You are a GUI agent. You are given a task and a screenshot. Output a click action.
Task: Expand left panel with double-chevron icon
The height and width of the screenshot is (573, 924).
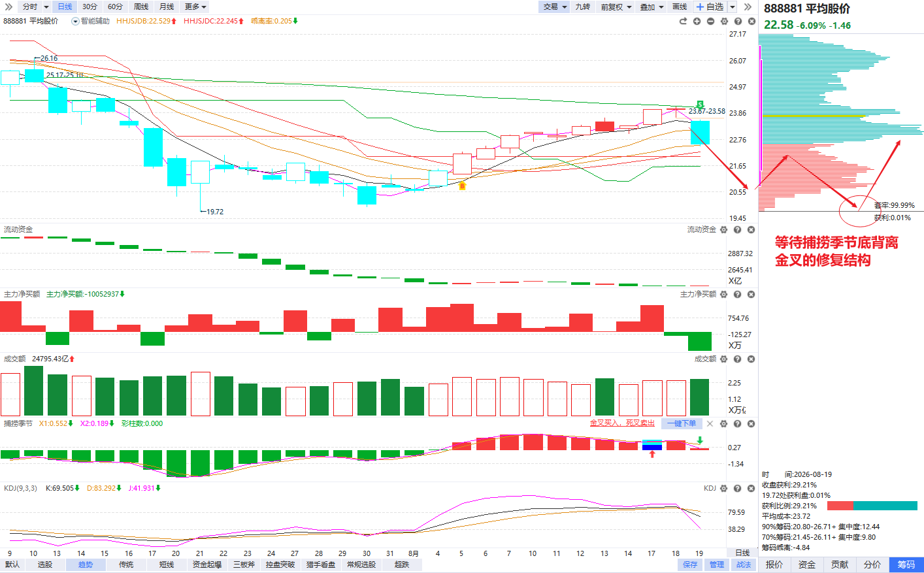pos(8,7)
